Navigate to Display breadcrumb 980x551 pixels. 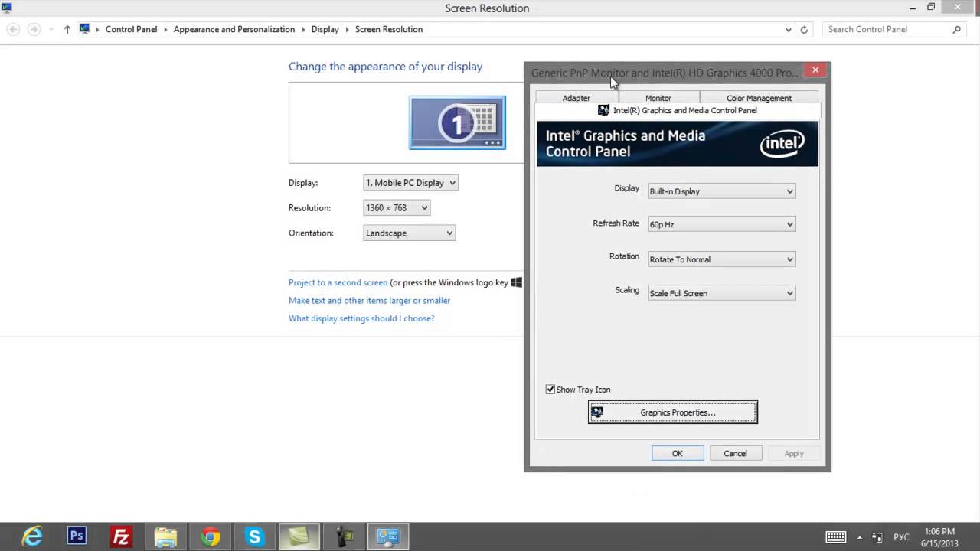click(x=325, y=29)
